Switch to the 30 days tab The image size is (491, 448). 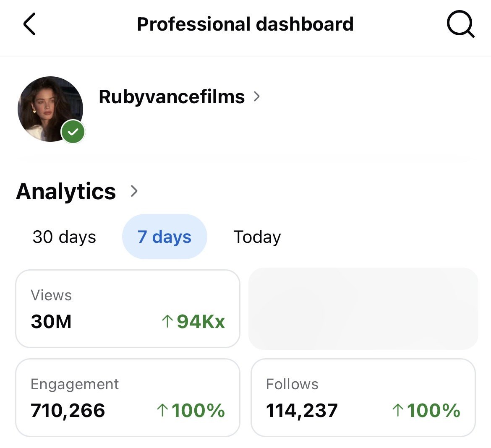pos(64,237)
